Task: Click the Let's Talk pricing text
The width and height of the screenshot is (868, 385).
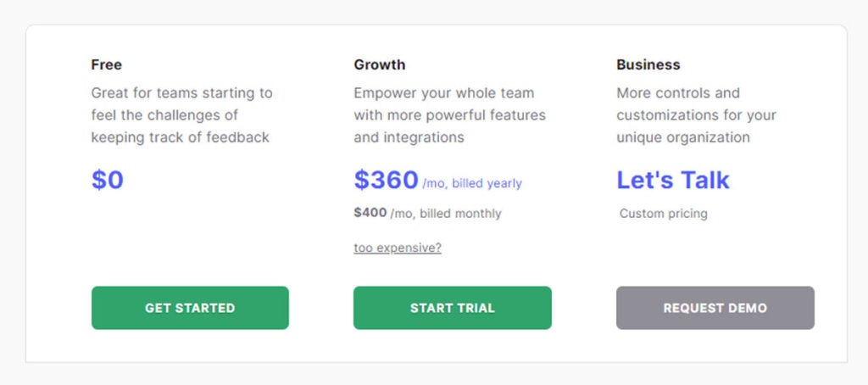Action: pos(672,180)
